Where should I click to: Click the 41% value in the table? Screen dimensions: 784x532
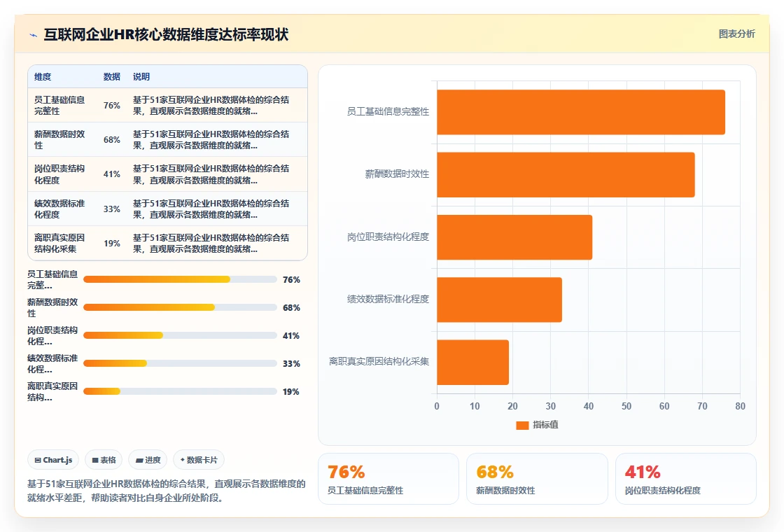pos(111,174)
